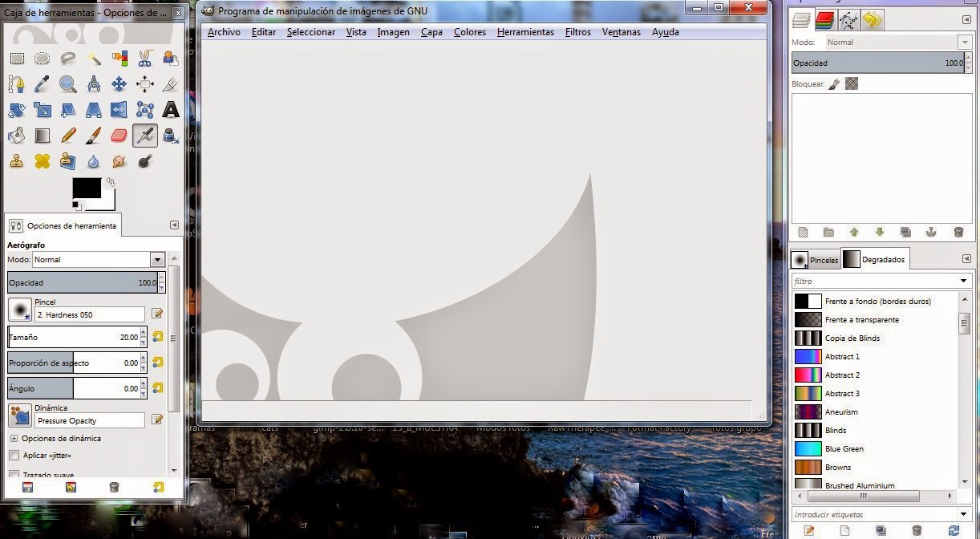Select the Ink tool
Image resolution: width=980 pixels, height=539 pixels.
pos(171,136)
